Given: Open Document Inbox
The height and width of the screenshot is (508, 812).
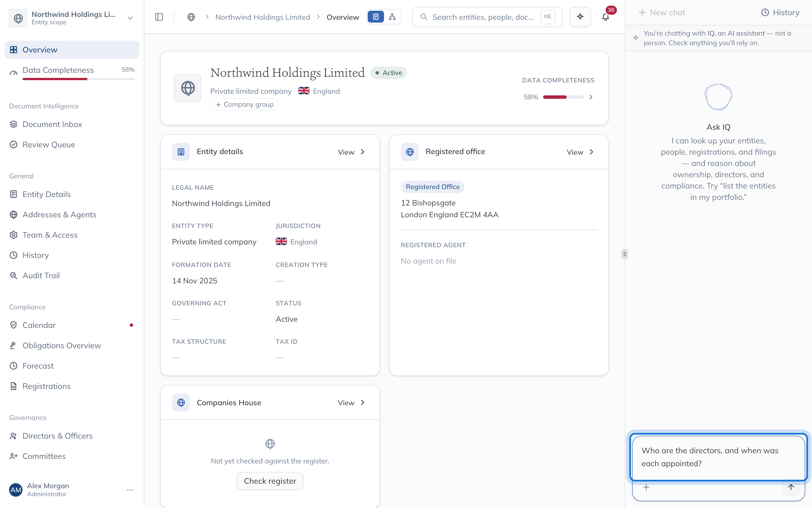Looking at the screenshot, I should (x=72, y=124).
